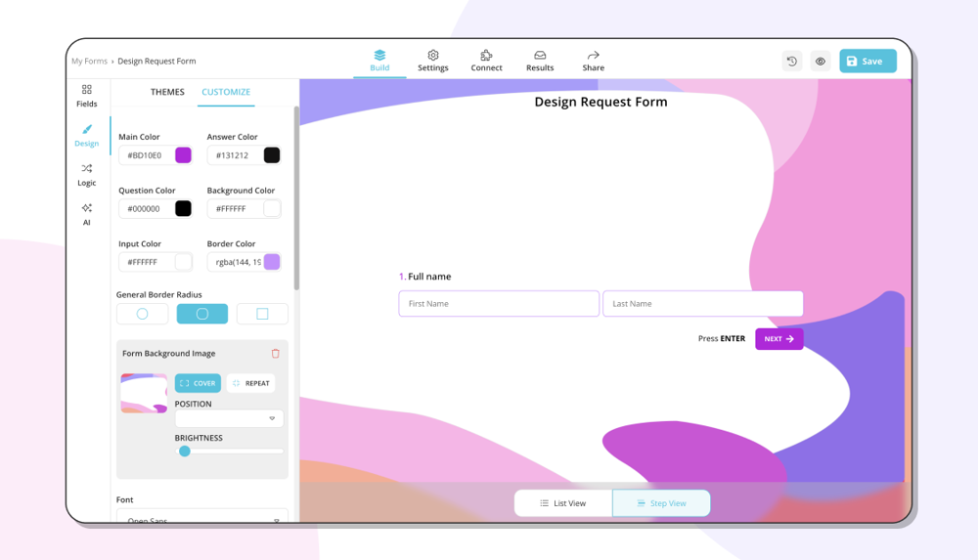Switch to the THEMES tab
Image resolution: width=978 pixels, height=560 pixels.
(x=167, y=92)
